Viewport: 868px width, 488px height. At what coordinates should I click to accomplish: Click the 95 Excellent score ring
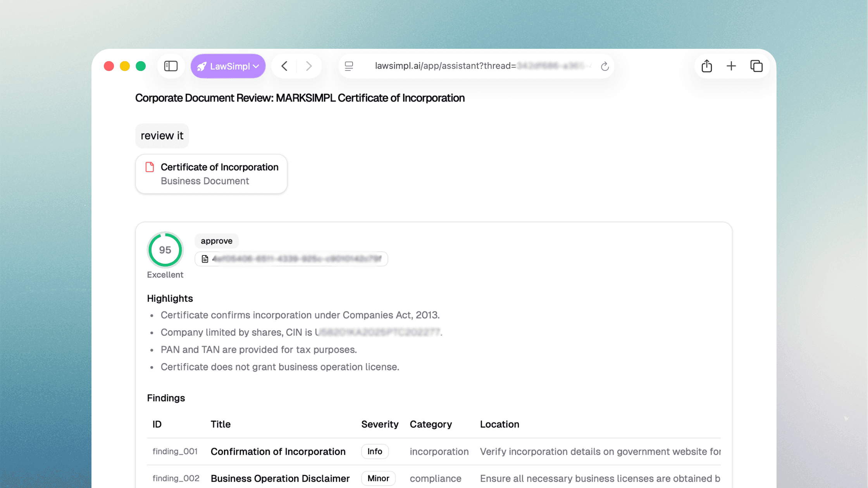[x=165, y=250]
